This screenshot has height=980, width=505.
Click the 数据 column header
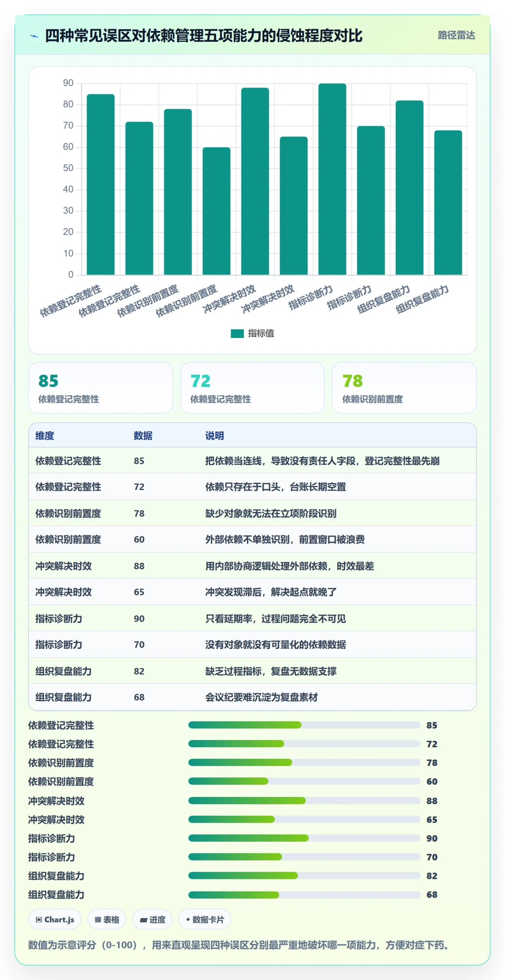click(x=143, y=436)
